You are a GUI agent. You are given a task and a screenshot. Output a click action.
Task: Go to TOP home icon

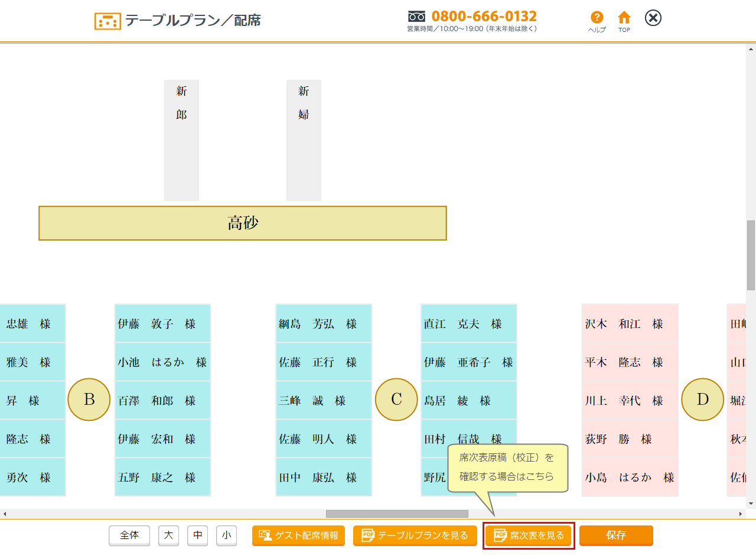624,18
